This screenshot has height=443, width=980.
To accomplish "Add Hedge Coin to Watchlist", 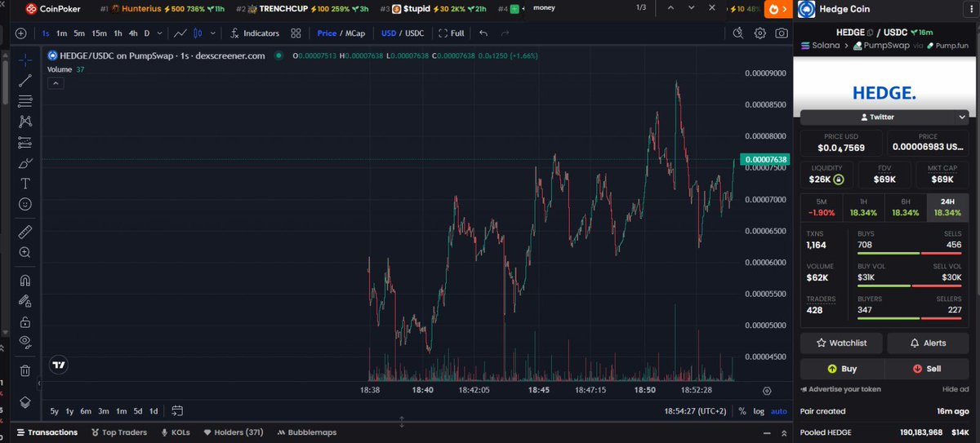I will [x=840, y=343].
